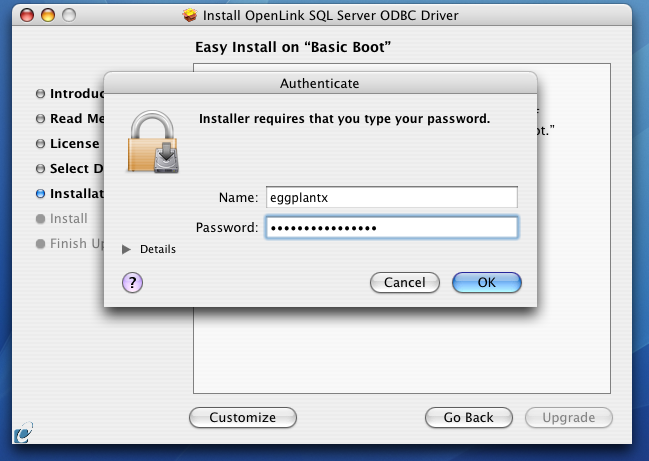Click the Upgrade button
Viewport: 649px width, 461px height.
click(569, 418)
